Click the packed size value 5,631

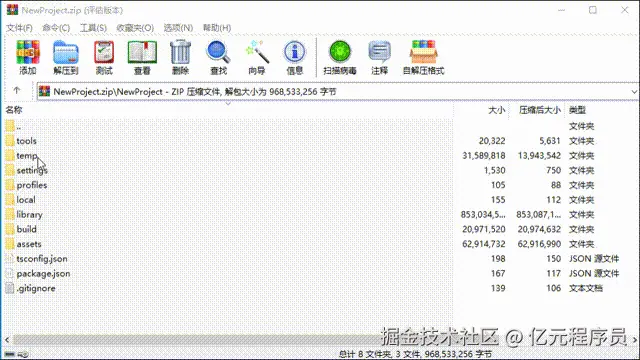tap(550, 141)
